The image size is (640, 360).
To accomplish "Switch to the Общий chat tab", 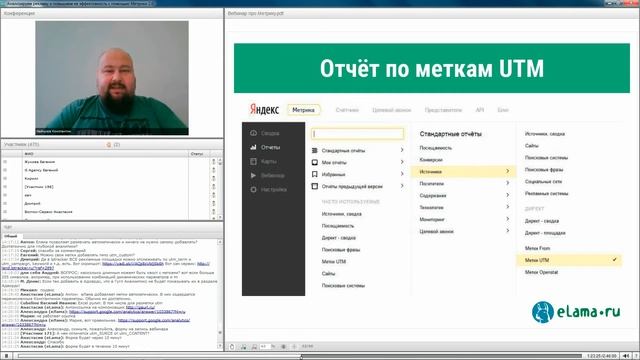I will coord(11,236).
